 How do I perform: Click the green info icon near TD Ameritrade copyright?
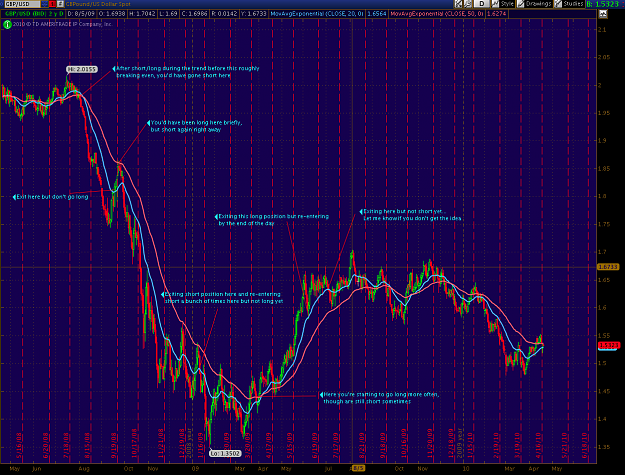[7, 24]
